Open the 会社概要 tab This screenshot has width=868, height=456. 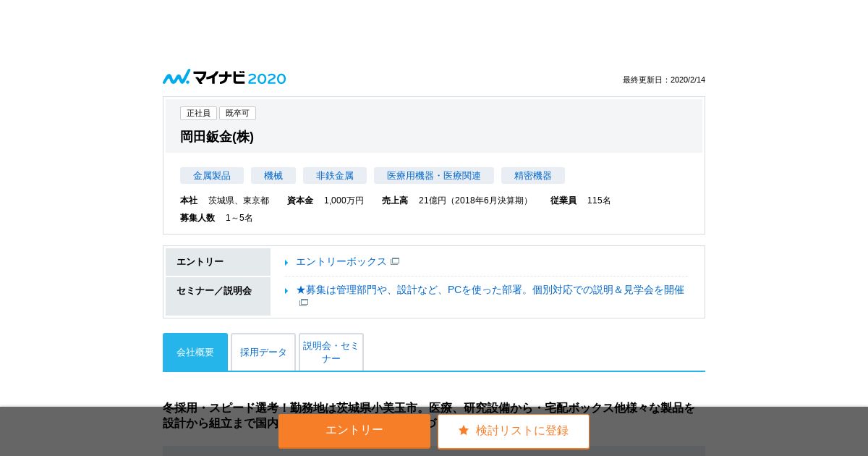click(x=195, y=352)
